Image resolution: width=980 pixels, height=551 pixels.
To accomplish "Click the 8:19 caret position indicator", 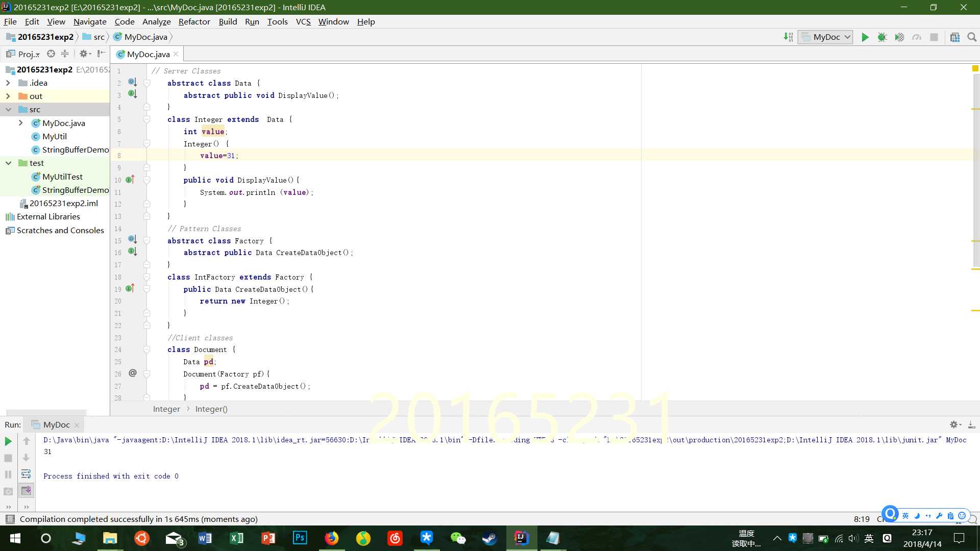I will tap(862, 519).
